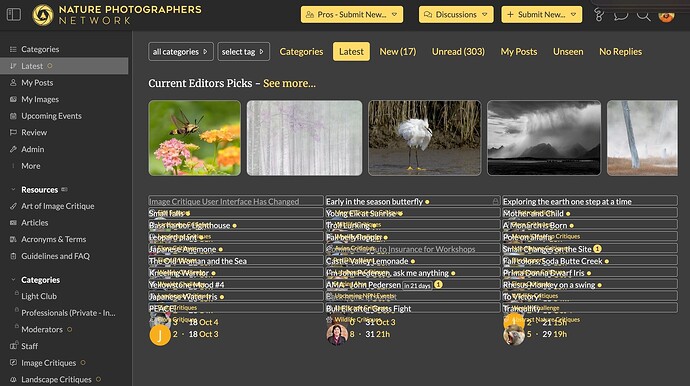Open Professionals (Private) category in sidebar
Image resolution: width=690 pixels, height=386 pixels.
[68, 313]
